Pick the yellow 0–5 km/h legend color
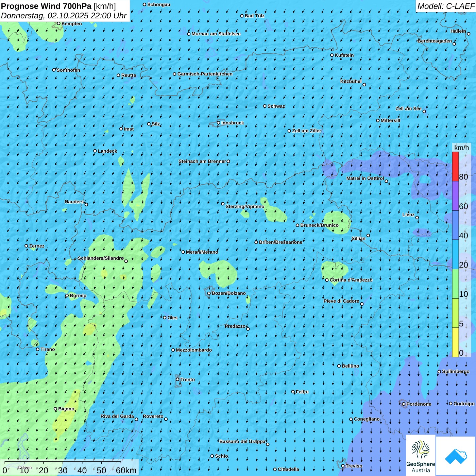Viewport: 476px width, 476px height. [455, 342]
